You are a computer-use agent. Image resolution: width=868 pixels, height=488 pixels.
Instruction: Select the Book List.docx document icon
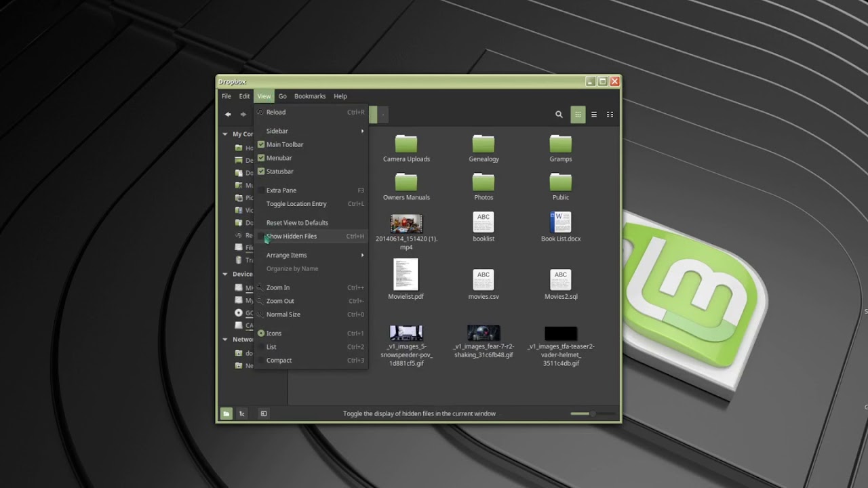[x=561, y=222]
